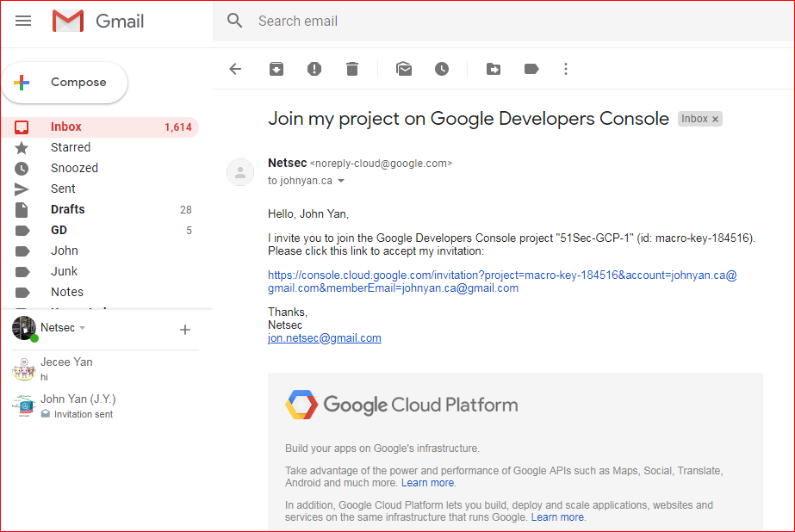Click the jon.netsec@gmail.com email link
795x532 pixels.
click(x=325, y=338)
